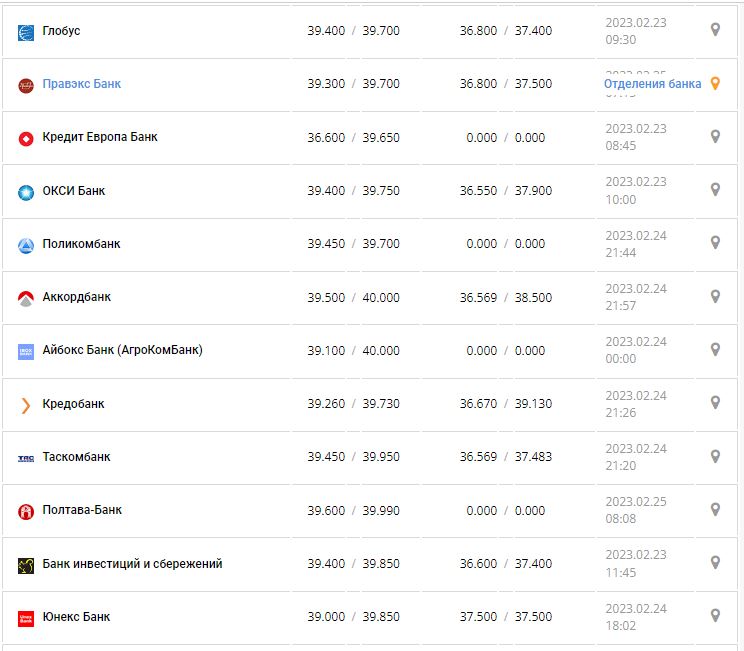The width and height of the screenshot is (744, 651).
Task: Click the Отделения банка link
Action: point(652,84)
